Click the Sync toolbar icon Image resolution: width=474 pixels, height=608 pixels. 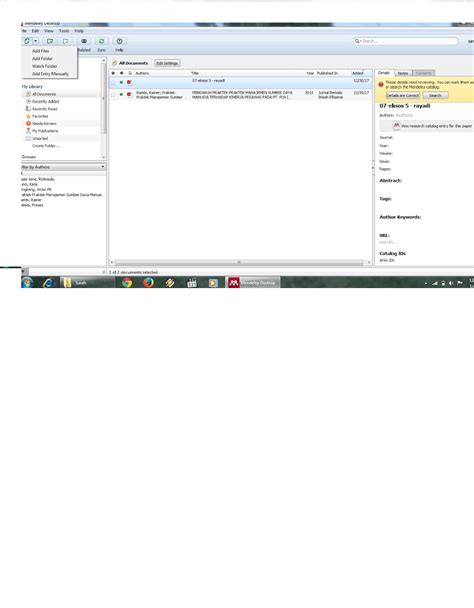101,41
